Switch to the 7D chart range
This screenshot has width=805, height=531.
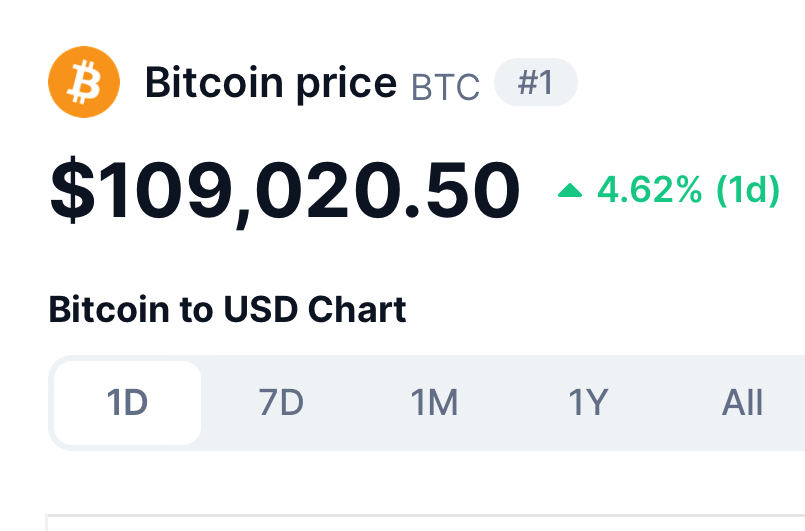(281, 403)
